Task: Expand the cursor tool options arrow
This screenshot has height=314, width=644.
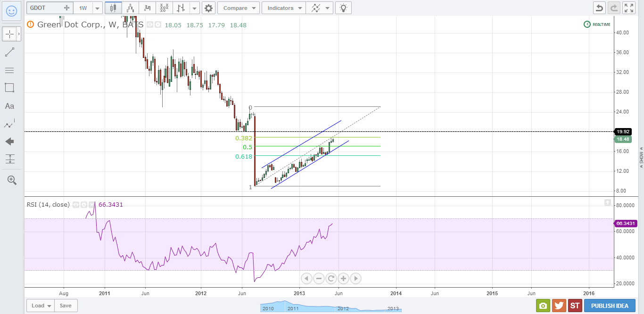Action: click(19, 34)
